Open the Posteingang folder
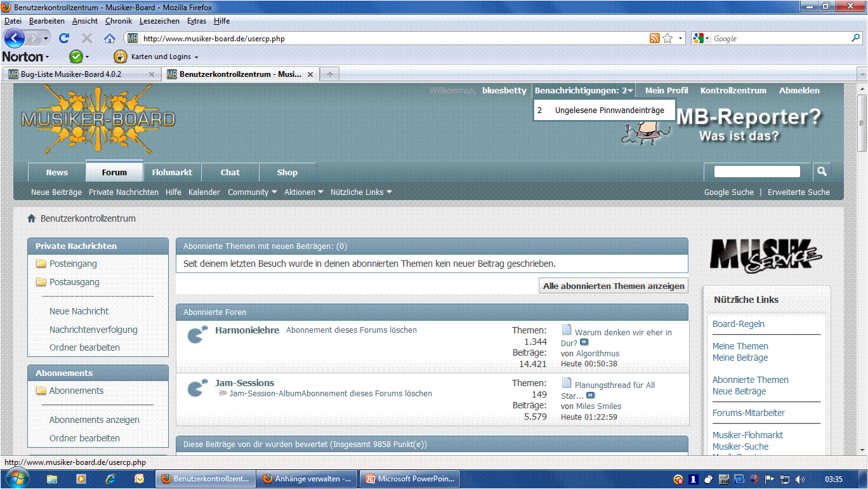Viewport: 868px width, 489px height. pyautogui.click(x=73, y=264)
